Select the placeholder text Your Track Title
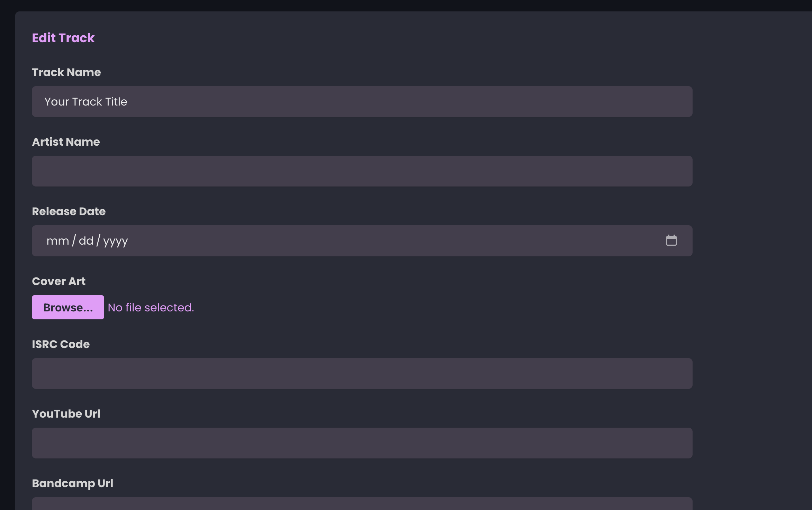 pos(86,101)
